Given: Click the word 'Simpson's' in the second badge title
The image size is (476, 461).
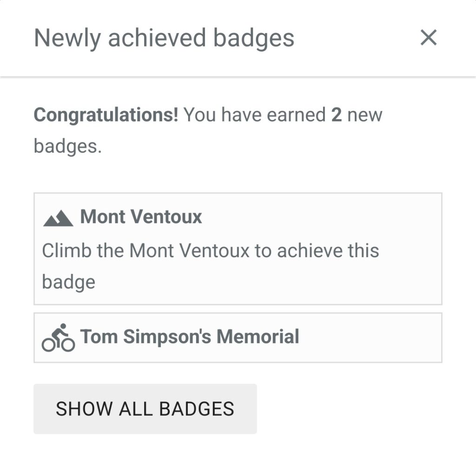Looking at the screenshot, I should click(167, 337).
